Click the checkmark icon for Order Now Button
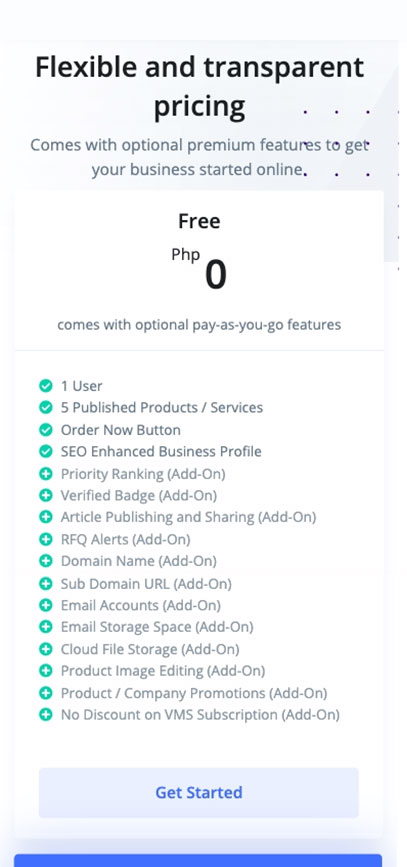 [45, 430]
